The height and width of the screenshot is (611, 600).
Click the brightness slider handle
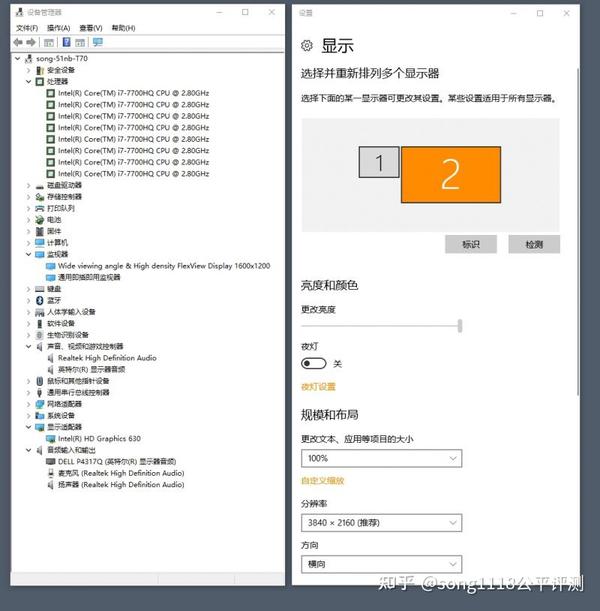460,326
